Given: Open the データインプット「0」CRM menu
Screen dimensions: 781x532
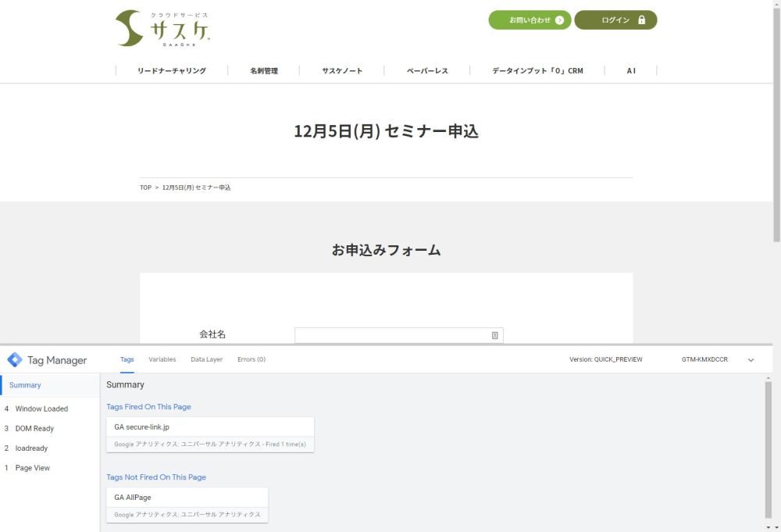Looking at the screenshot, I should pyautogui.click(x=537, y=71).
